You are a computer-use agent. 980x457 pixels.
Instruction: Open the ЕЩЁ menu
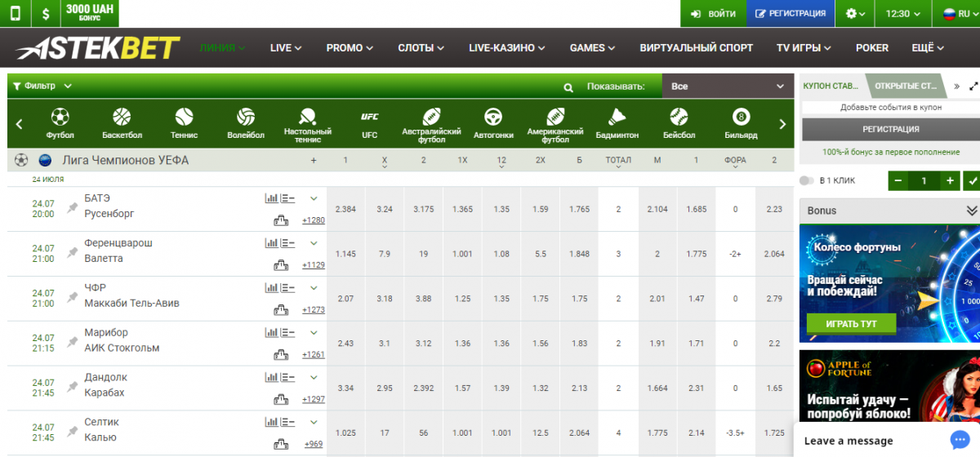click(x=928, y=48)
